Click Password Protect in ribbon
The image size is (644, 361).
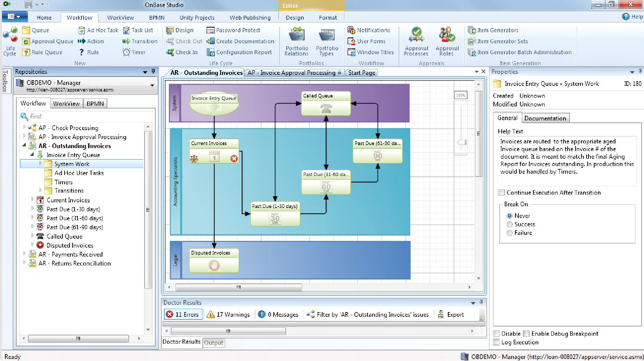pos(233,30)
